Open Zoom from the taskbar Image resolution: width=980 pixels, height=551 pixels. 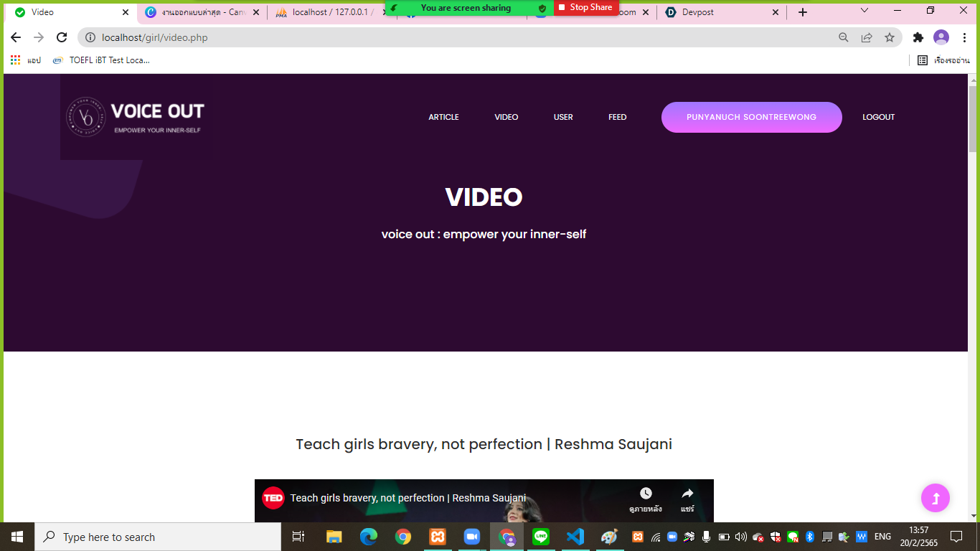[472, 537]
